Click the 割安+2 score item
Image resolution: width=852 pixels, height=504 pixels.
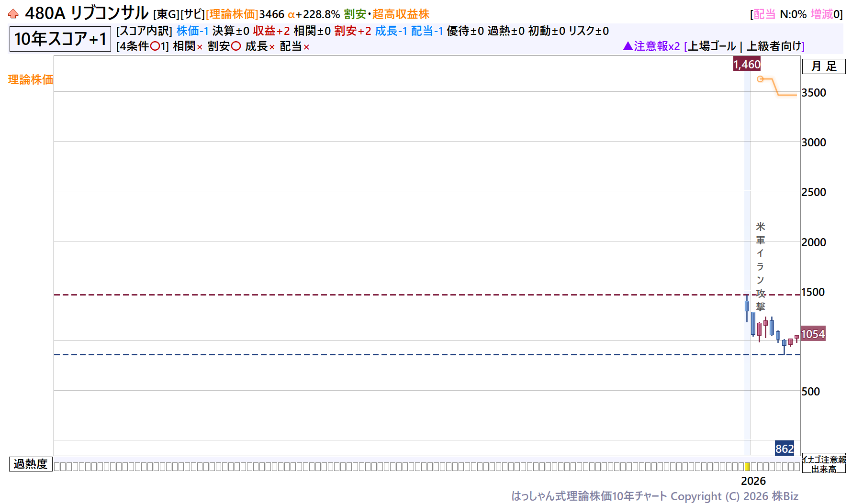click(x=353, y=31)
